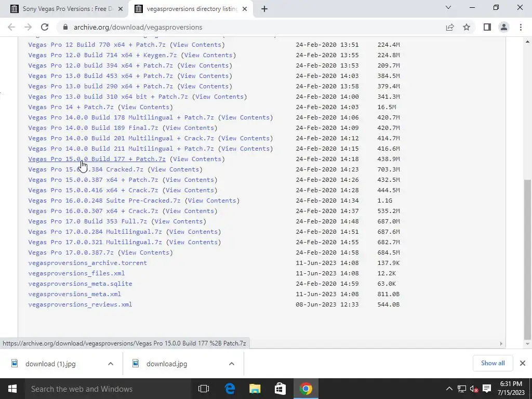The width and height of the screenshot is (532, 399).
Task: Click the scroll down arrow
Action: tap(527, 344)
